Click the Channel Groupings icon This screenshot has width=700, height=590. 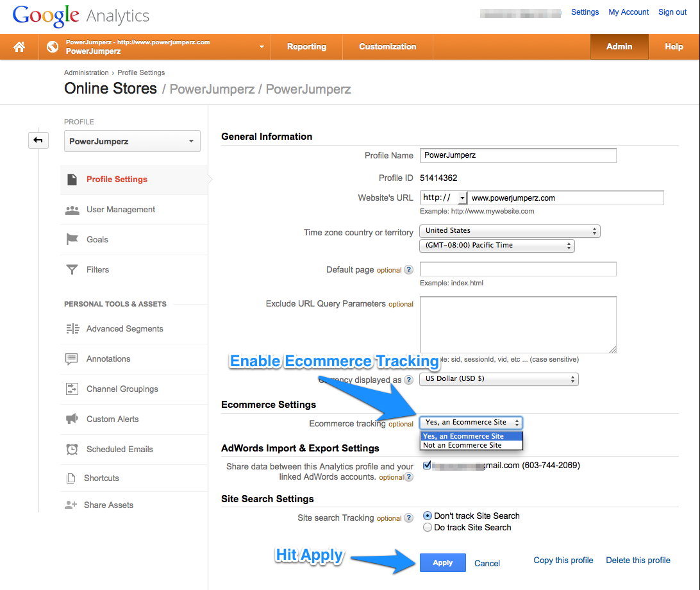(x=72, y=389)
